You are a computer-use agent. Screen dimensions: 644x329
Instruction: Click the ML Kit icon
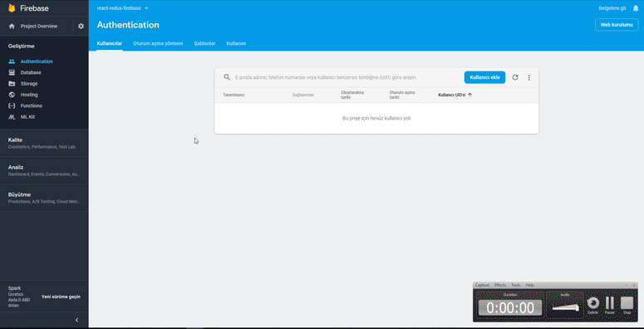click(x=12, y=117)
